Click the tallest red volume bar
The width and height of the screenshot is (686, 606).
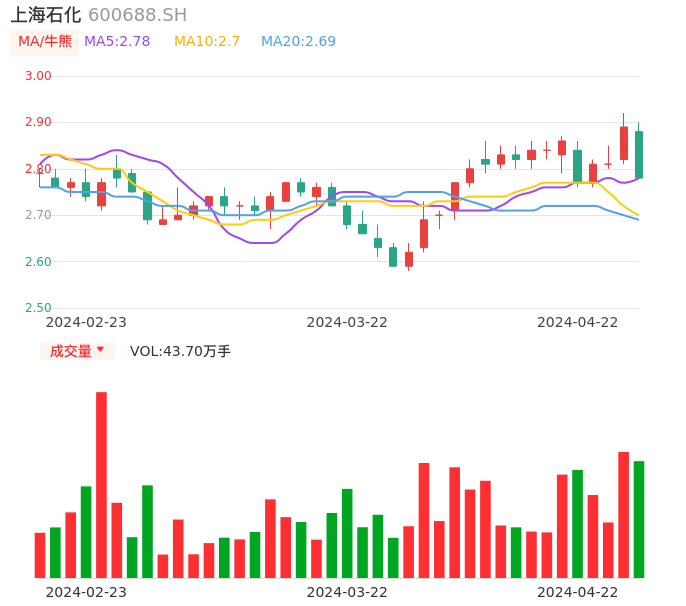(102, 485)
